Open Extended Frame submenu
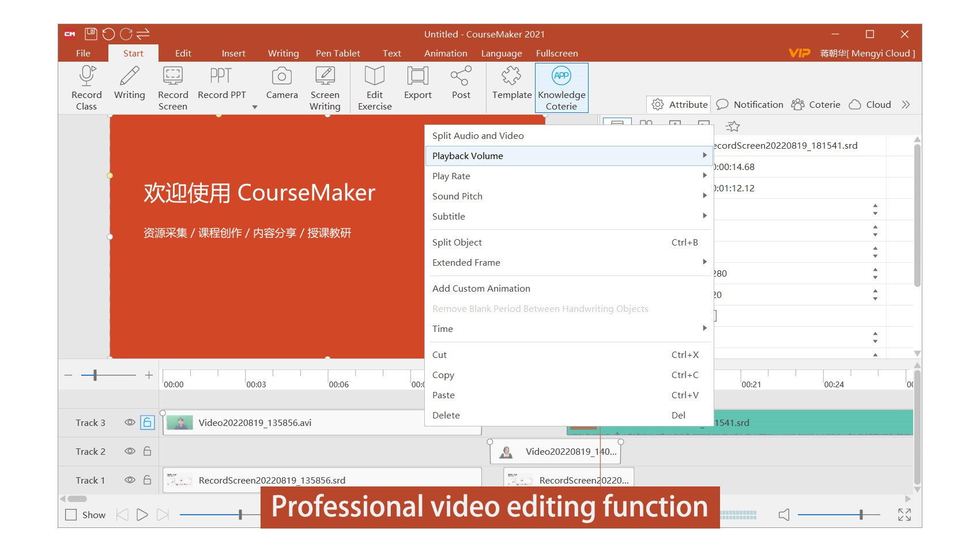Screen dimensions: 980x551 click(569, 262)
